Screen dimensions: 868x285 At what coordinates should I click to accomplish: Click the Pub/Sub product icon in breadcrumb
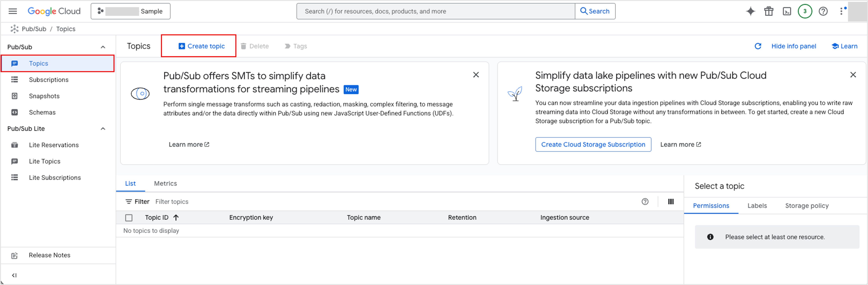[x=15, y=29]
